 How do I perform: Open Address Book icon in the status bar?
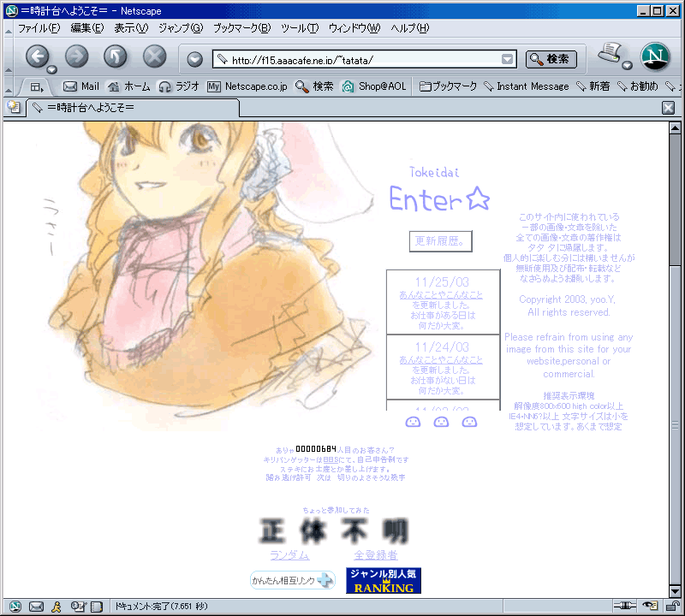(97, 607)
